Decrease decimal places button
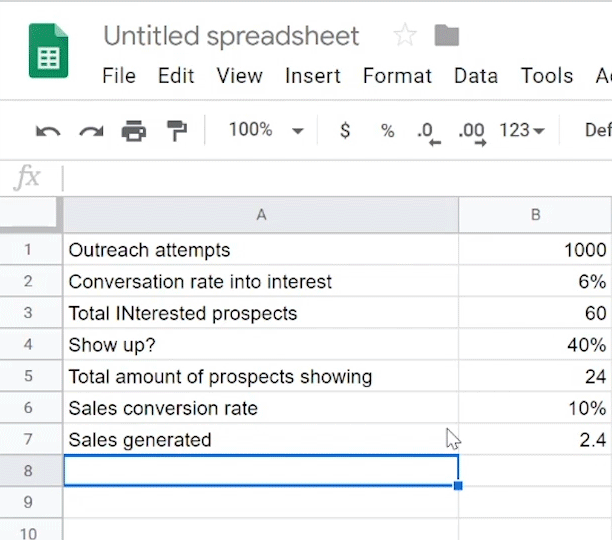The width and height of the screenshot is (612, 540). (428, 131)
